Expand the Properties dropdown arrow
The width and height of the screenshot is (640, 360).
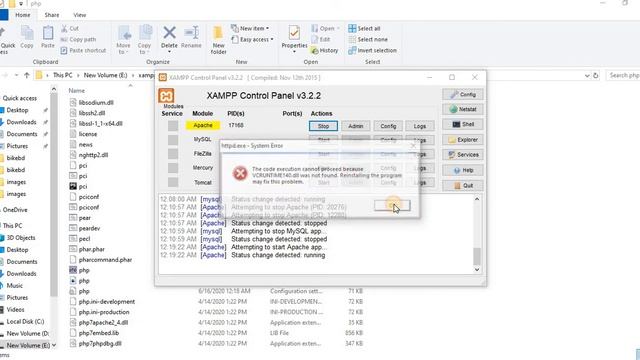[x=294, y=52]
